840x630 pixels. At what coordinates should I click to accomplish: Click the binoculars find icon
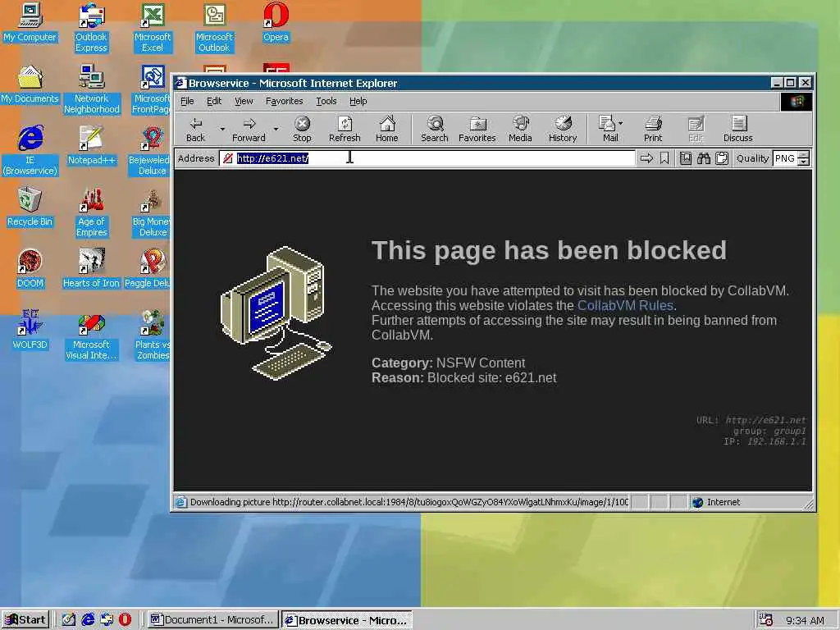pos(703,158)
